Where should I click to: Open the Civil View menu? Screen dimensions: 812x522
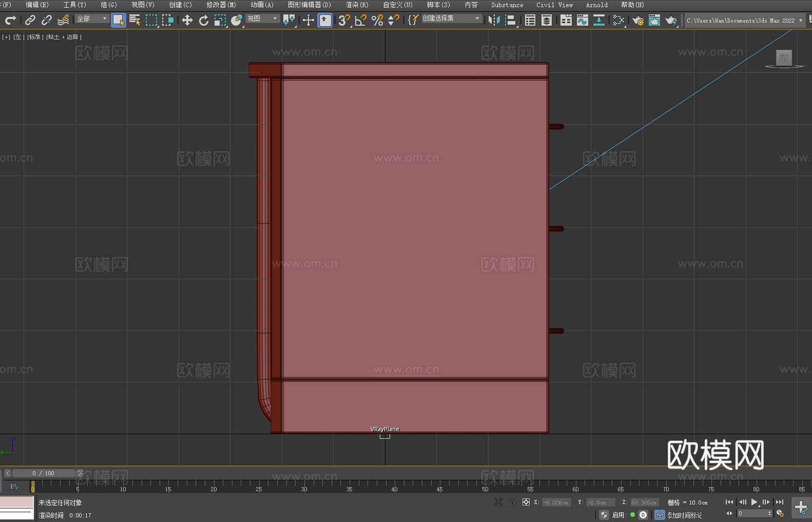pyautogui.click(x=555, y=5)
